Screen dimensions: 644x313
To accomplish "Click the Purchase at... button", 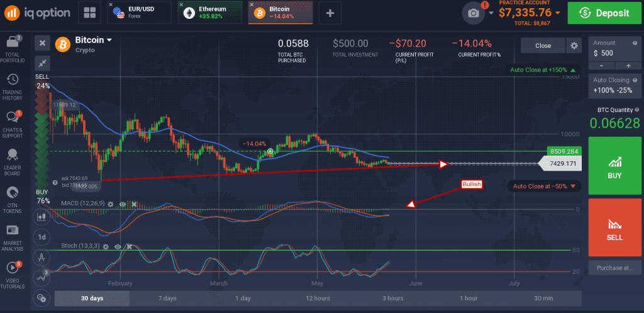I will [x=615, y=268].
